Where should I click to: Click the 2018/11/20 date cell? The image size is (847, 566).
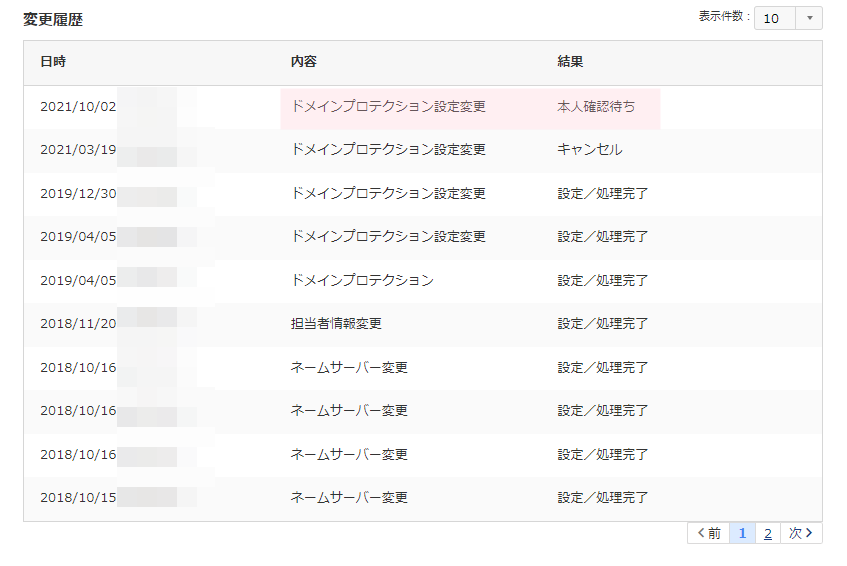78,324
